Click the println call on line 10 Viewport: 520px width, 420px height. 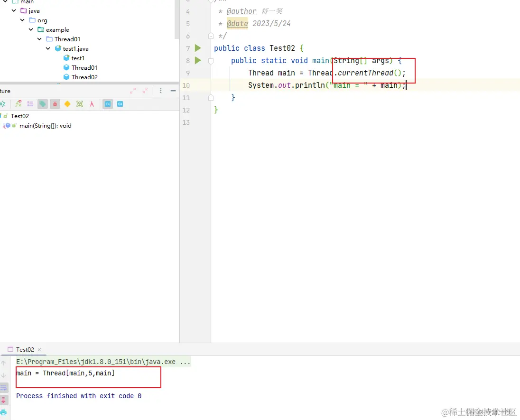(x=310, y=85)
